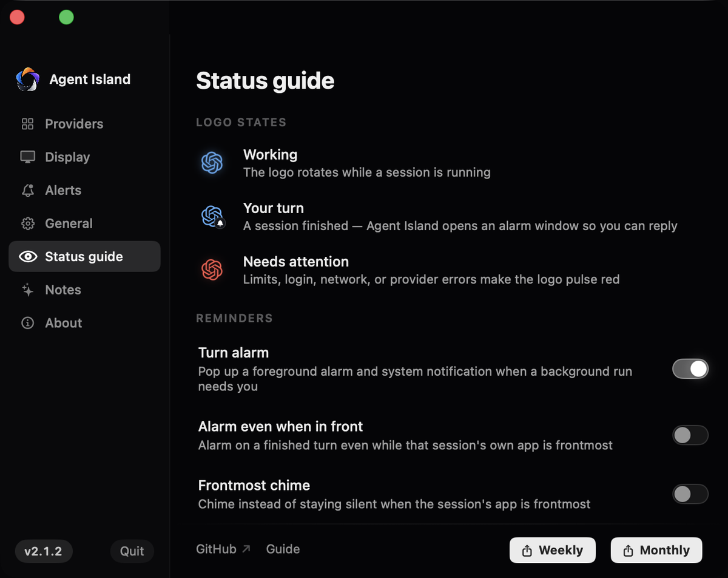Click the description starting "Pop up a foreground alarm"
Viewport: 728px width, 578px height.
click(416, 379)
